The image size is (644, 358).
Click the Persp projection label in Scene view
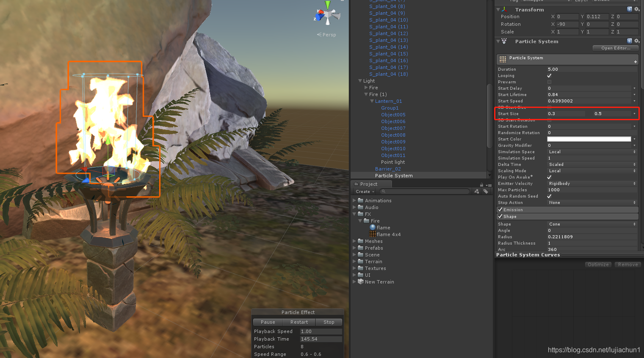coord(326,35)
